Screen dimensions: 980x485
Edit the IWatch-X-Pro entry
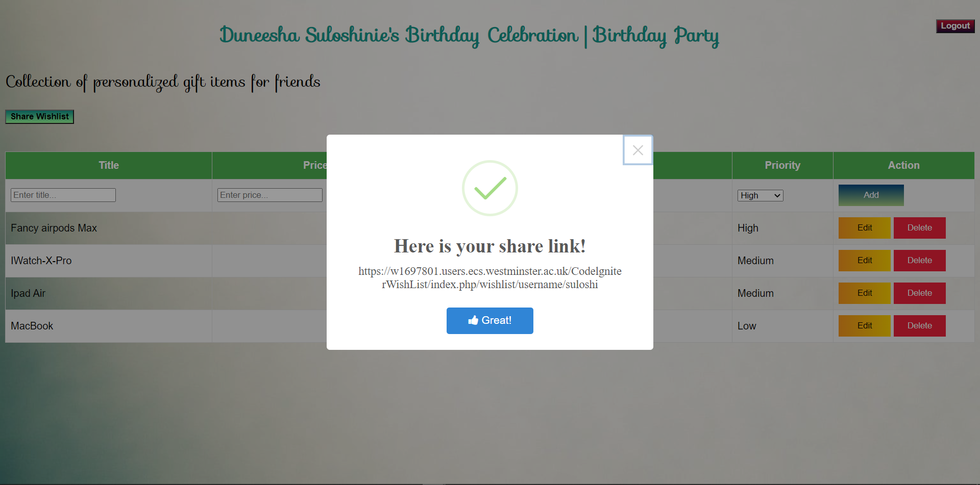coord(864,260)
